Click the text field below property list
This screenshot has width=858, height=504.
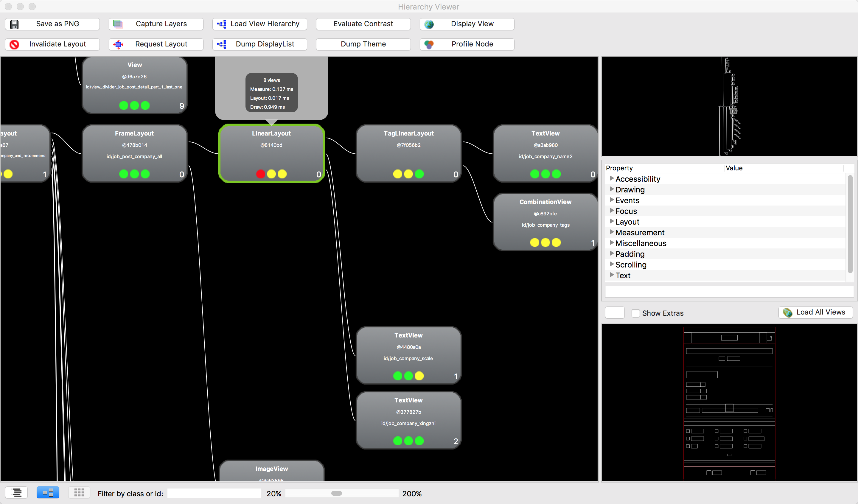click(729, 292)
